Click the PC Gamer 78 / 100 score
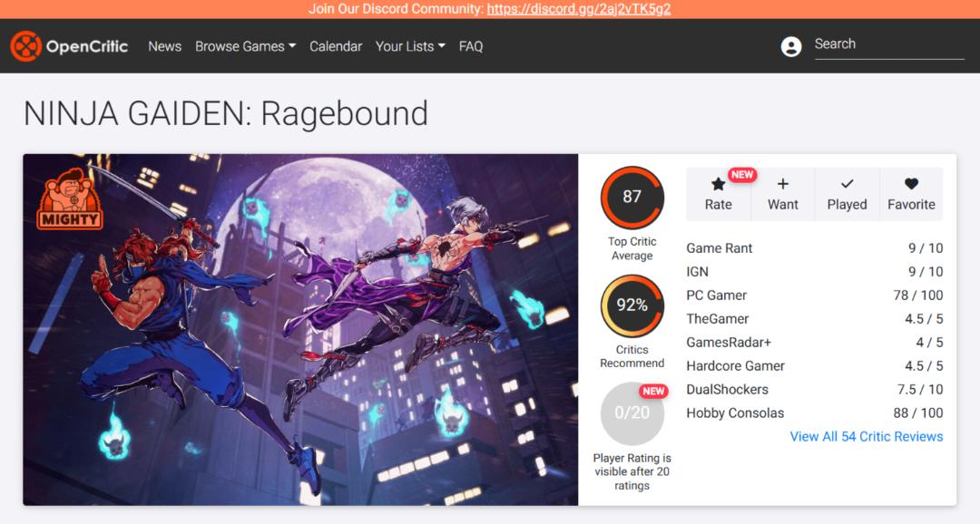The height and width of the screenshot is (524, 980). coord(918,296)
